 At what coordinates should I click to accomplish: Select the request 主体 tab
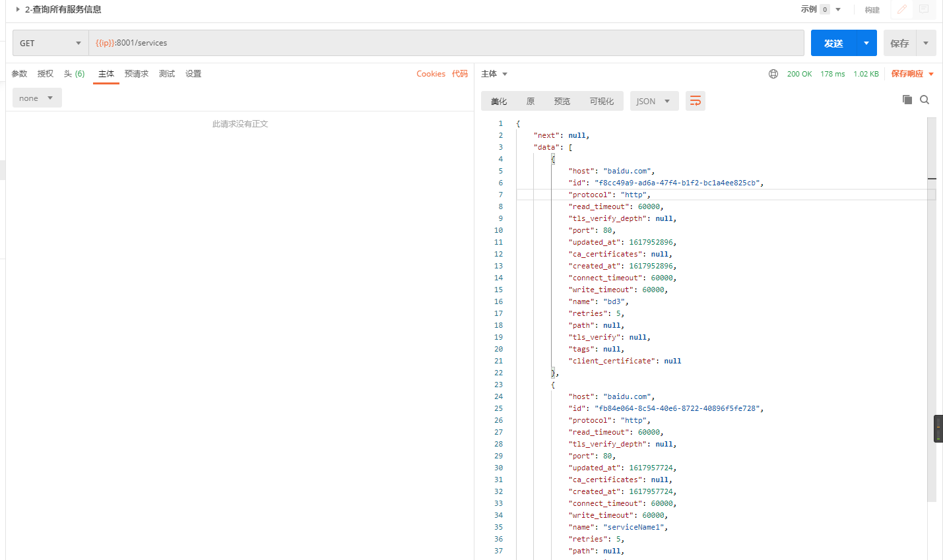coord(106,74)
